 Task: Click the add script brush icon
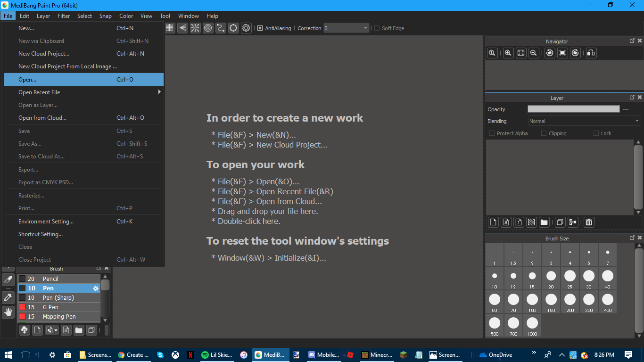click(x=66, y=330)
